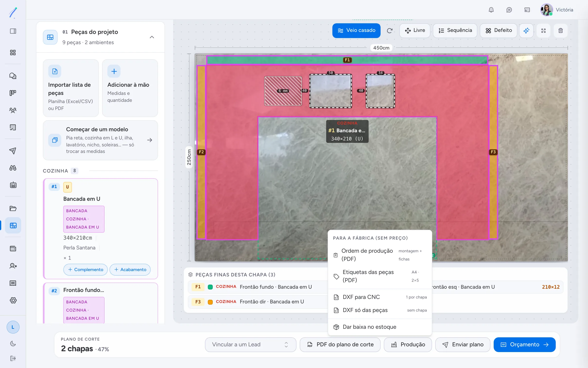Open Começar de um modelo arrow
Image resolution: width=588 pixels, height=368 pixels.
(x=150, y=140)
